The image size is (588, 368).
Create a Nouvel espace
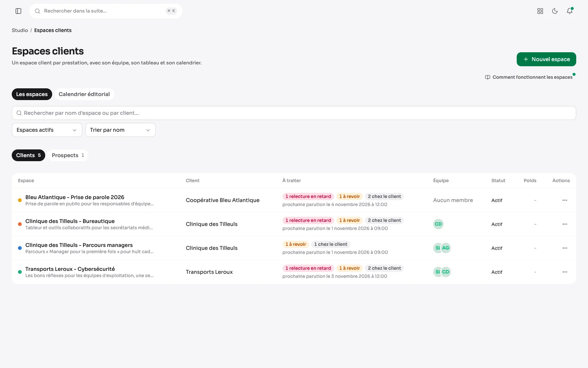coord(546,59)
